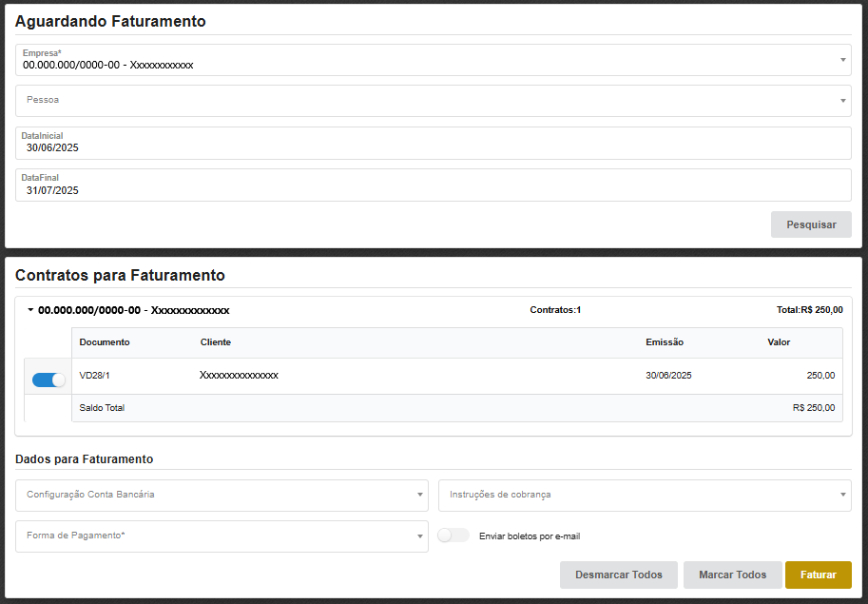Screen dimensions: 868x604
Task: Click the DataFinal date field
Action: tap(433, 185)
